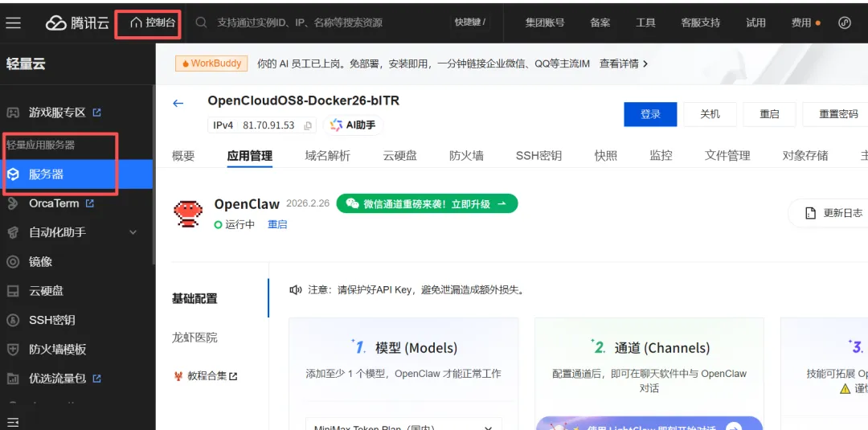Open the 试用 menu
This screenshot has width=868, height=430.
(x=755, y=23)
